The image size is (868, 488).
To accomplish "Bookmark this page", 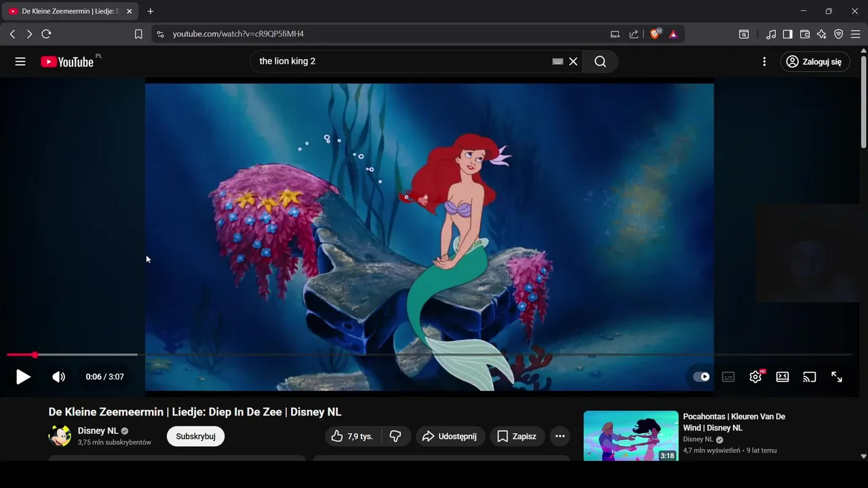I will pyautogui.click(x=138, y=34).
